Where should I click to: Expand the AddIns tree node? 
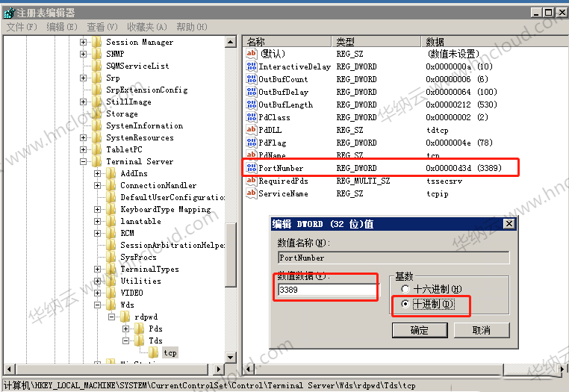(97, 173)
